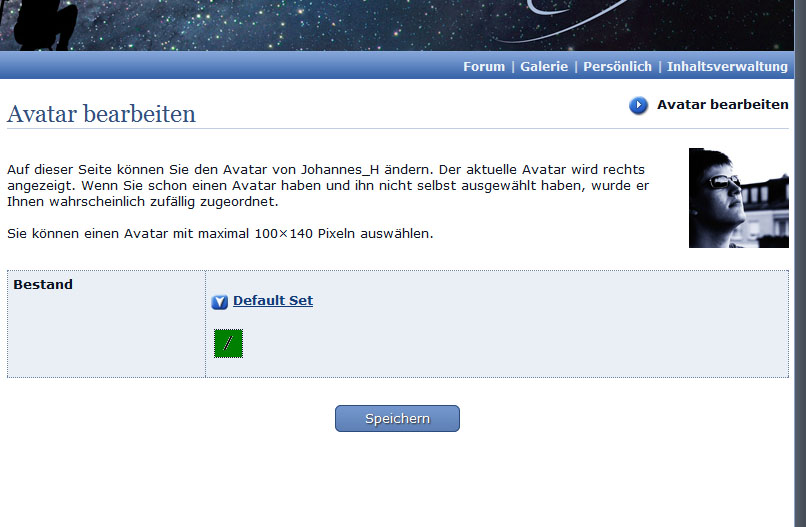Click the text about maximal 100×140 Pixeln
This screenshot has height=527, width=806.
pyautogui.click(x=220, y=234)
